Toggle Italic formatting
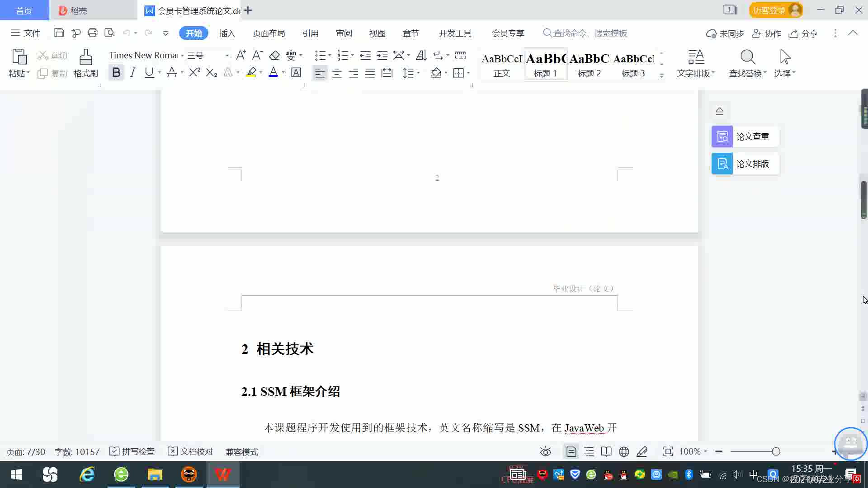868x488 pixels. point(132,73)
